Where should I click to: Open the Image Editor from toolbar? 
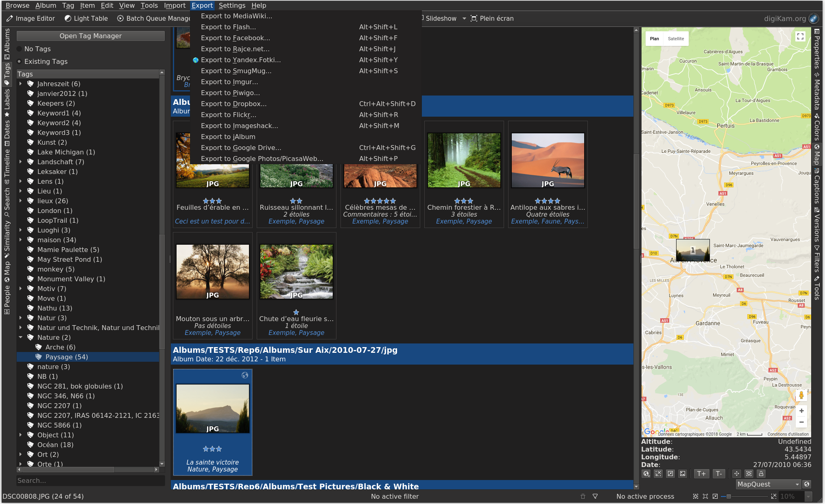[x=31, y=18]
